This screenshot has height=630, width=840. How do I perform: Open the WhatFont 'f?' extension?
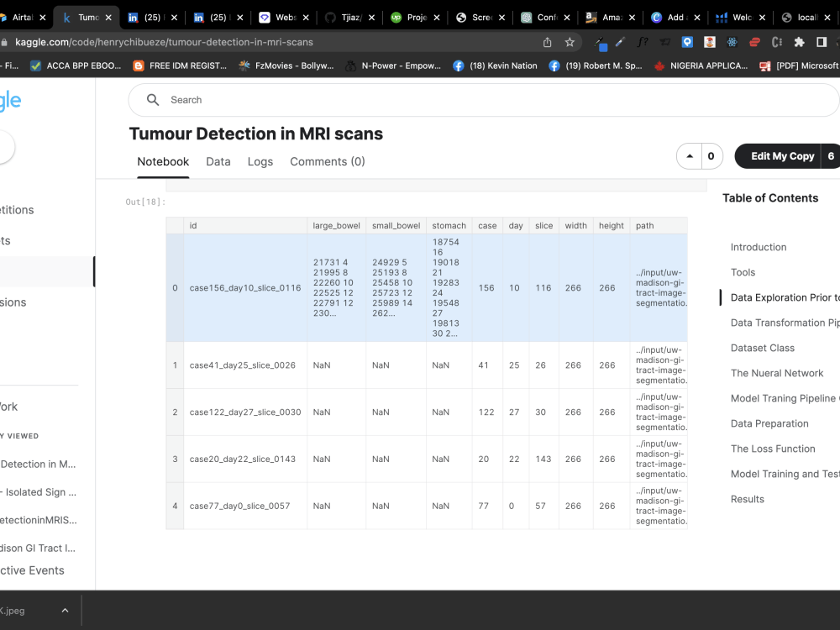point(643,42)
